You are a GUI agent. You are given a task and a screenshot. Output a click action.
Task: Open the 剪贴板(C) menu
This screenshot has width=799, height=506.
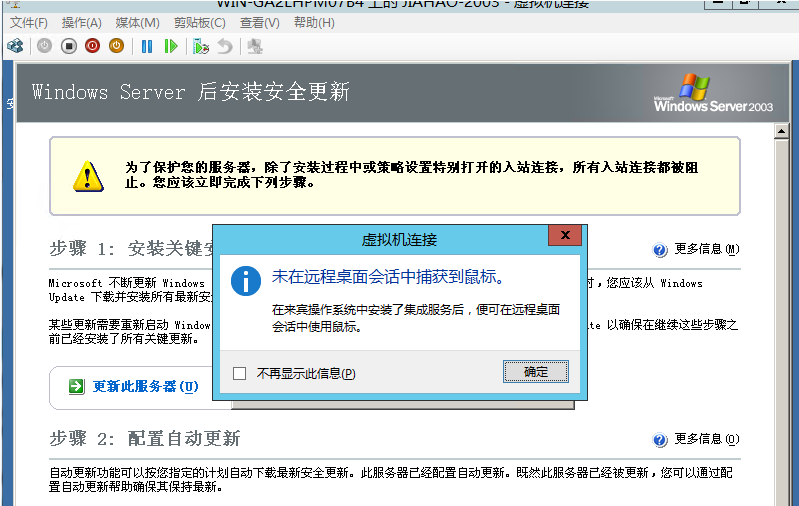(199, 22)
